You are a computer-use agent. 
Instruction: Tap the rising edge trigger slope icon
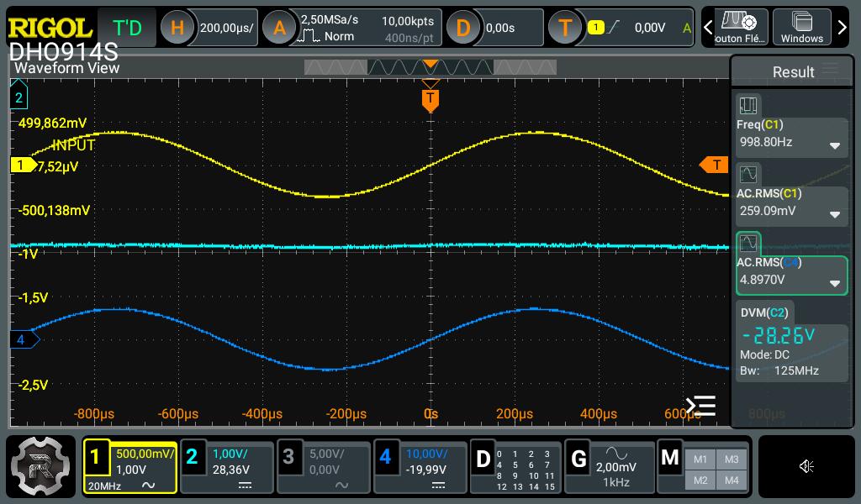(614, 27)
